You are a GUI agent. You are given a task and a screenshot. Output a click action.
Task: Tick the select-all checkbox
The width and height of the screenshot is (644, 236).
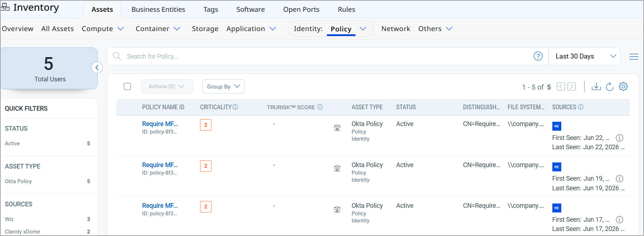click(127, 86)
